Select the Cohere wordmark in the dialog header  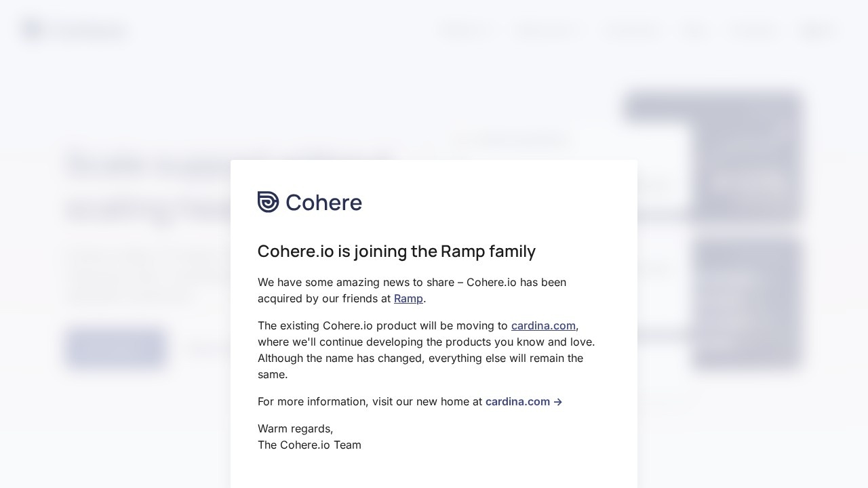pyautogui.click(x=323, y=202)
